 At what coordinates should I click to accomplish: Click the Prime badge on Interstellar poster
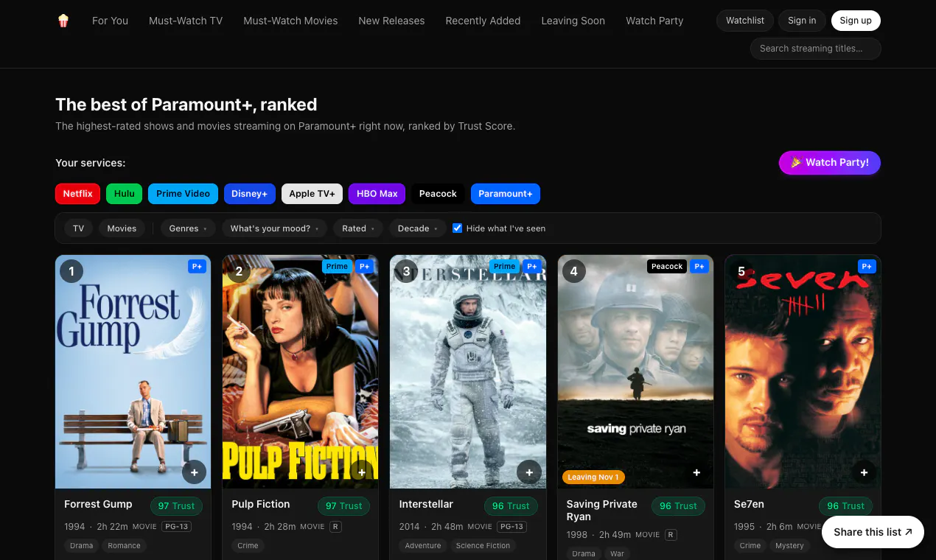(504, 267)
